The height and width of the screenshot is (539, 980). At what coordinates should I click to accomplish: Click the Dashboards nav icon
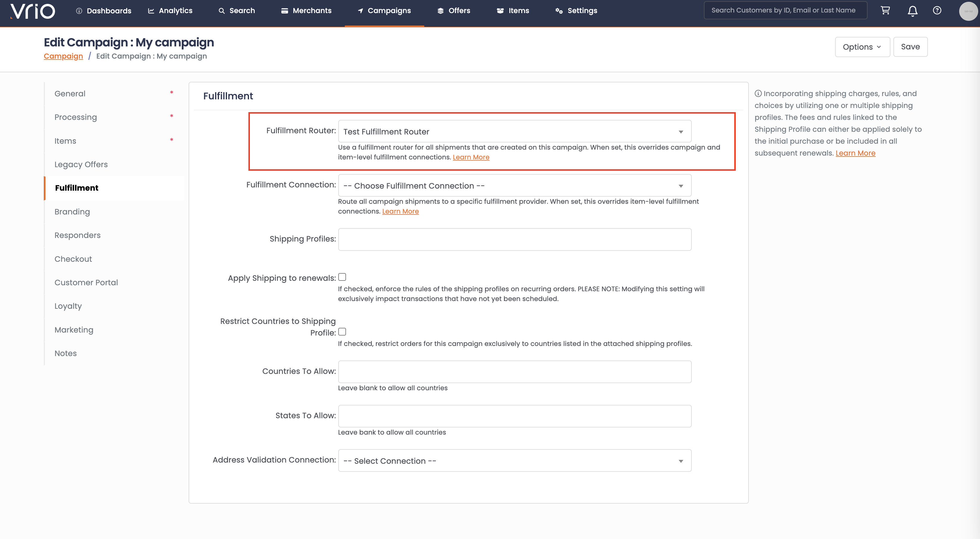[x=79, y=11]
